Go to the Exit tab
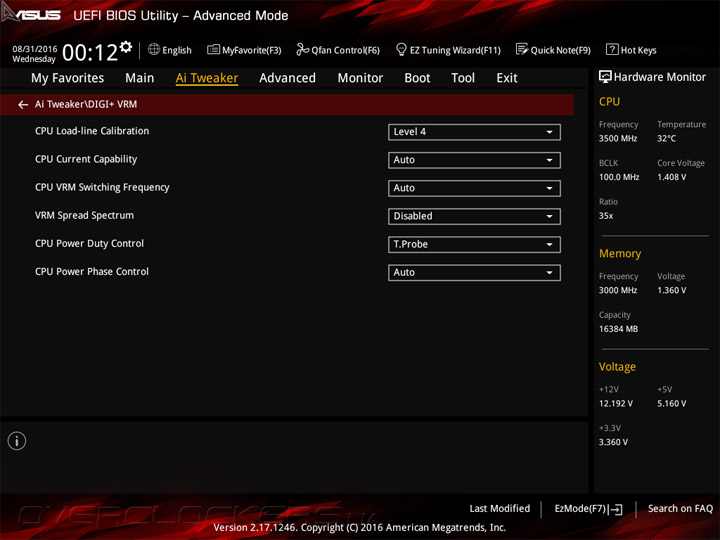The height and width of the screenshot is (540, 720). [507, 78]
